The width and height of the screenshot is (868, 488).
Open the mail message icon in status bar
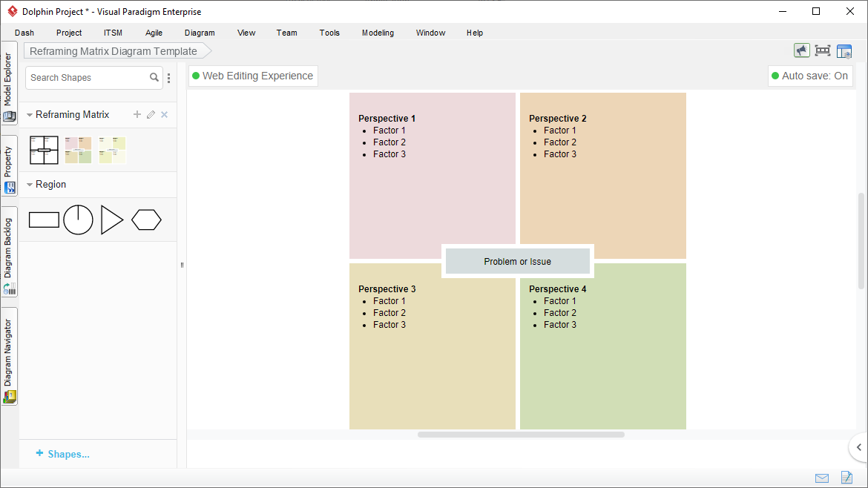[x=822, y=478]
